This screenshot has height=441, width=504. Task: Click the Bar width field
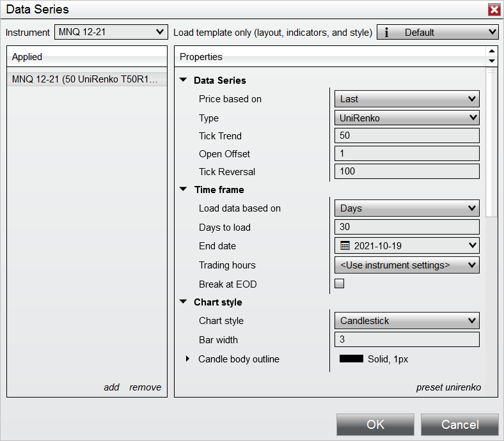(x=407, y=339)
